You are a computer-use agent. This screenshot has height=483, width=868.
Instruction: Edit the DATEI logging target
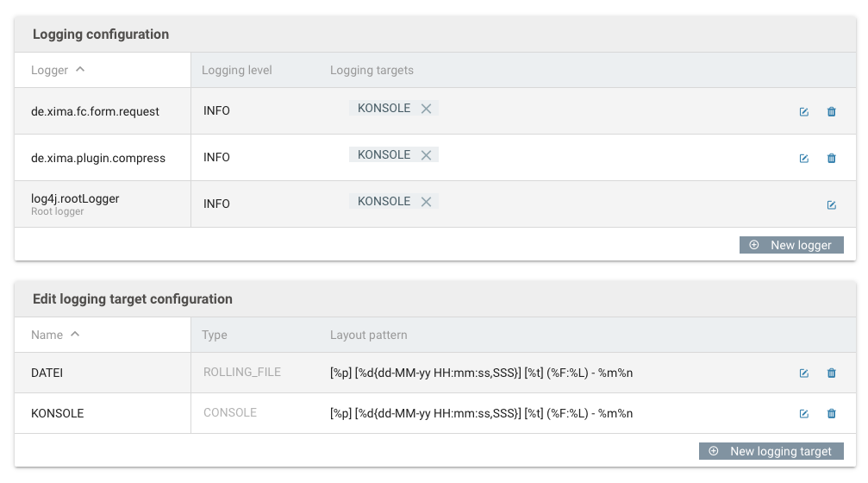(x=804, y=373)
